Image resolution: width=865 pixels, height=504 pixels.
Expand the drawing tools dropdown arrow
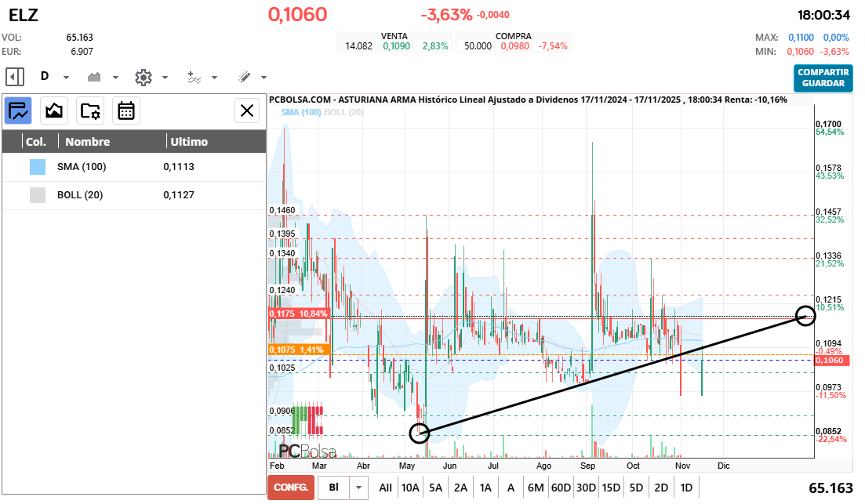coord(263,77)
